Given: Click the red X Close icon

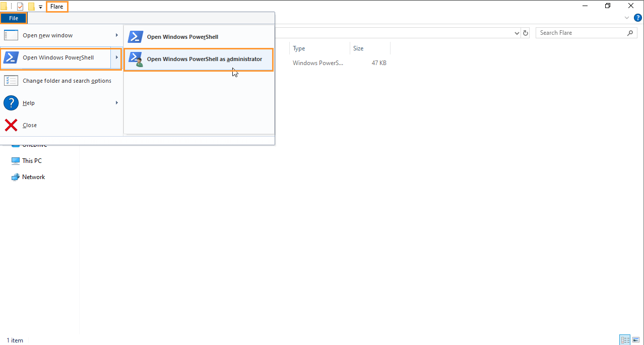Looking at the screenshot, I should pyautogui.click(x=11, y=125).
